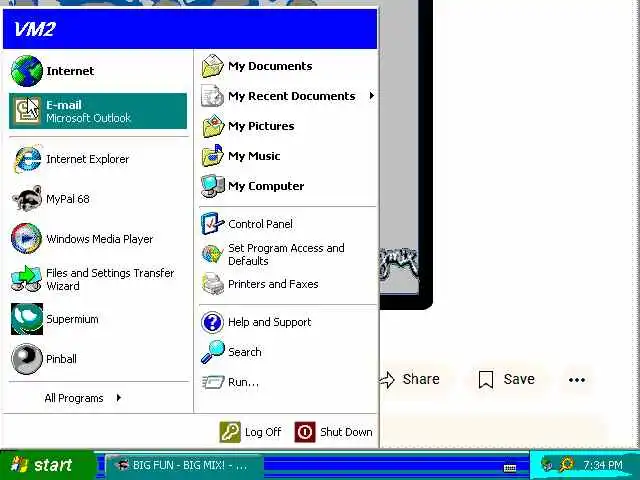Image resolution: width=640 pixels, height=480 pixels.
Task: Click the first system tray icon
Action: (547, 464)
